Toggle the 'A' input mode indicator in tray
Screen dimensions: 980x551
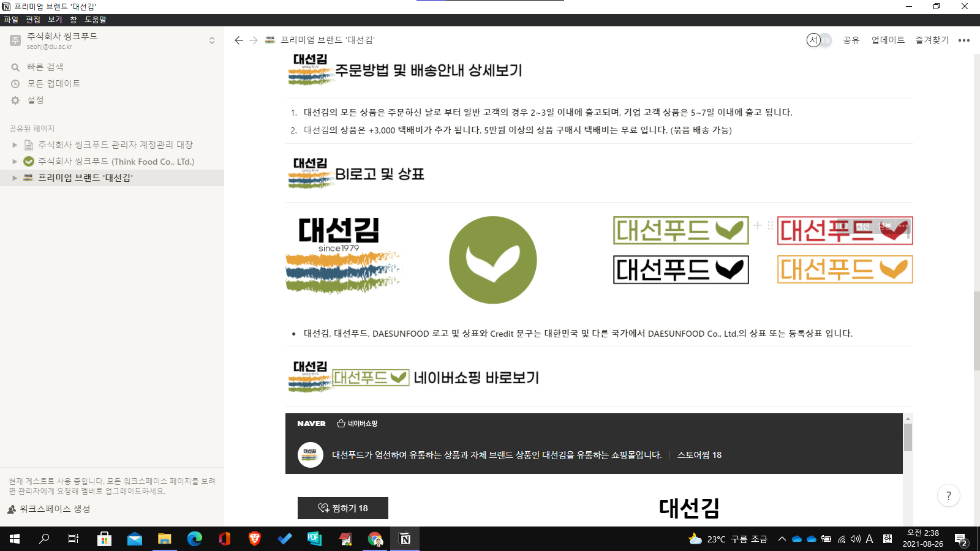point(869,539)
